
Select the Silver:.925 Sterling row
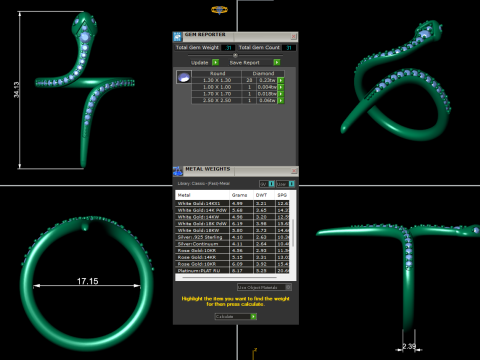tap(232, 237)
